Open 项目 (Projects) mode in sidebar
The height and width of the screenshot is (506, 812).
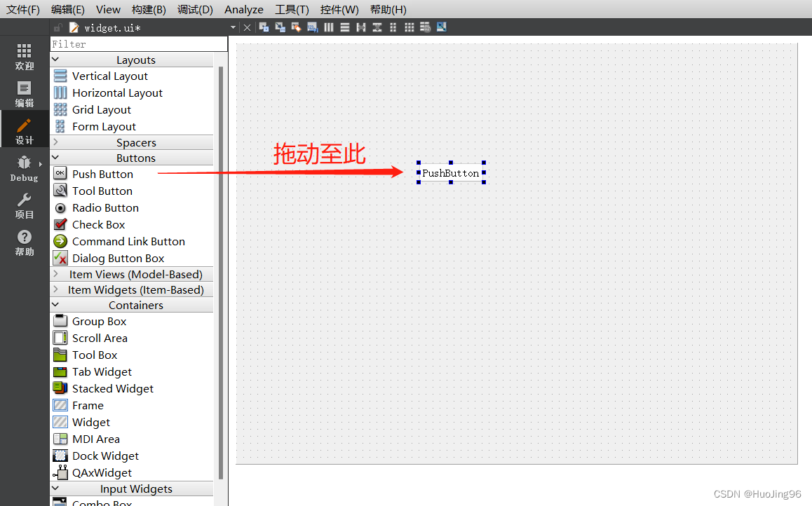(x=24, y=207)
